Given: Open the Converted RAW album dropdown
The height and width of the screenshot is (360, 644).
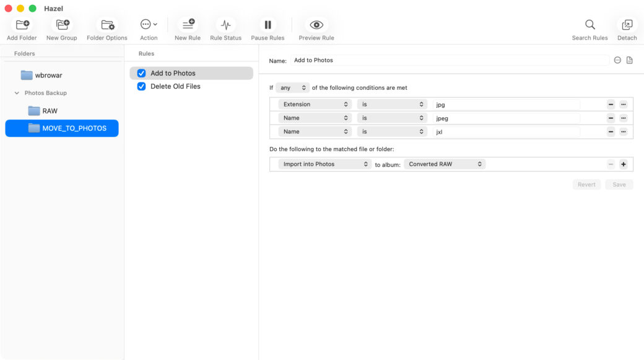Looking at the screenshot, I should (x=445, y=164).
